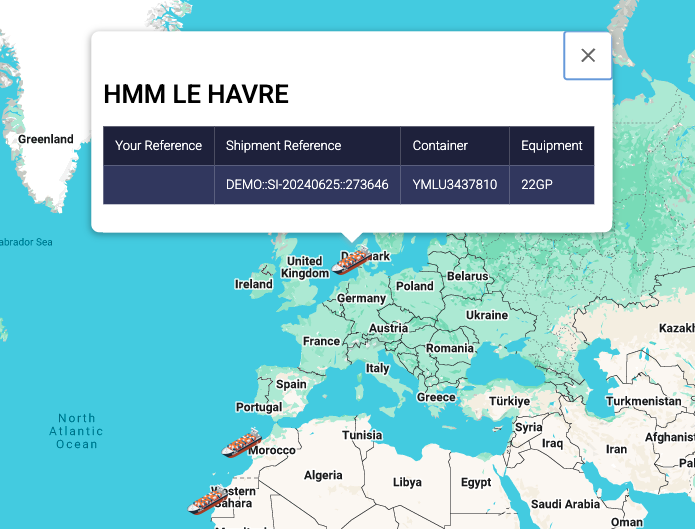Click the North Atlantic Ocean label
Image resolution: width=695 pixels, height=529 pixels.
click(76, 431)
